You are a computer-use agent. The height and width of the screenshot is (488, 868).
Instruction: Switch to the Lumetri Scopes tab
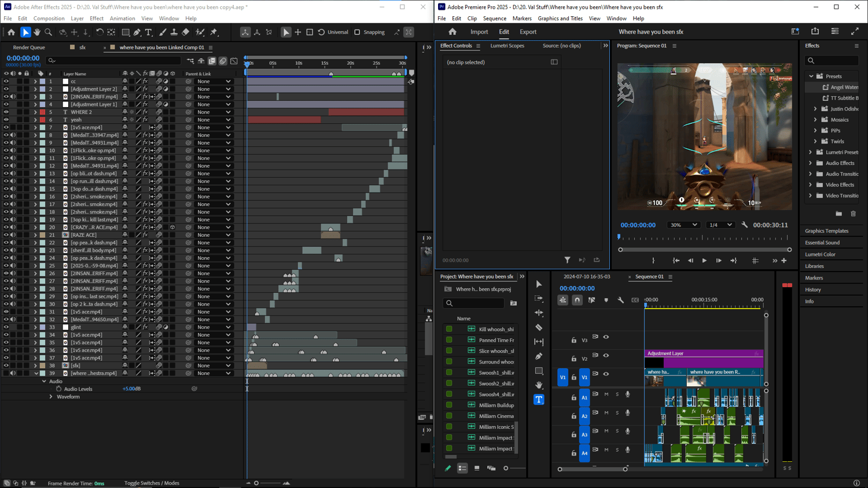click(507, 46)
